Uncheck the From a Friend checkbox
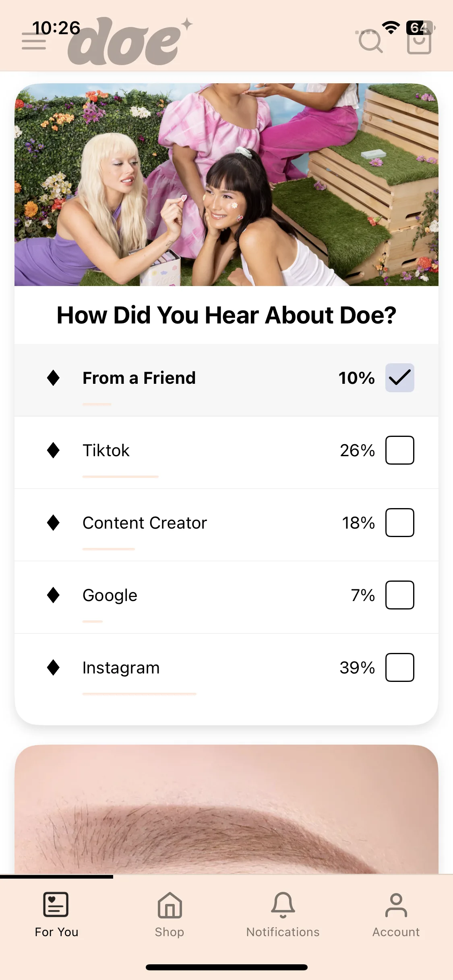Screen dimensions: 453x980 click(x=400, y=378)
